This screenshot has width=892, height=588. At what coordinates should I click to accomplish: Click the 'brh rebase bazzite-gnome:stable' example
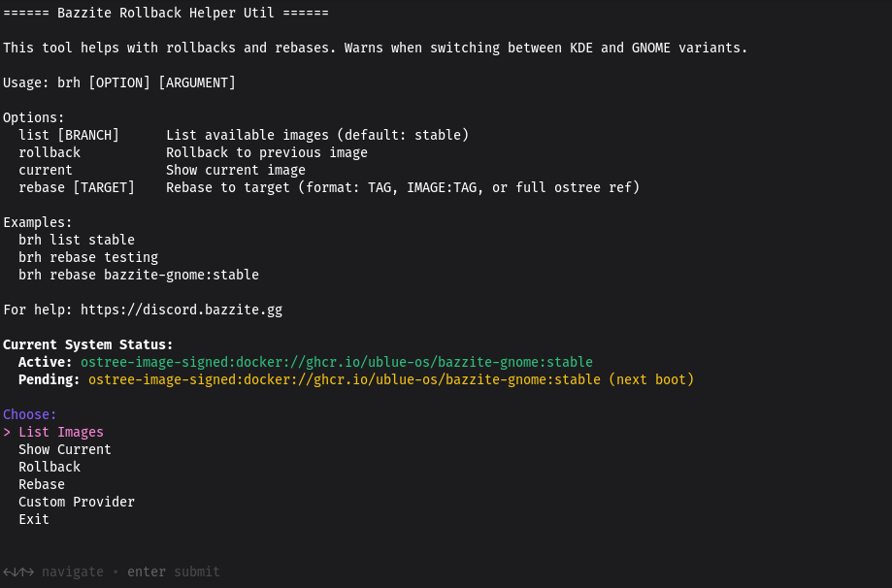pyautogui.click(x=139, y=275)
